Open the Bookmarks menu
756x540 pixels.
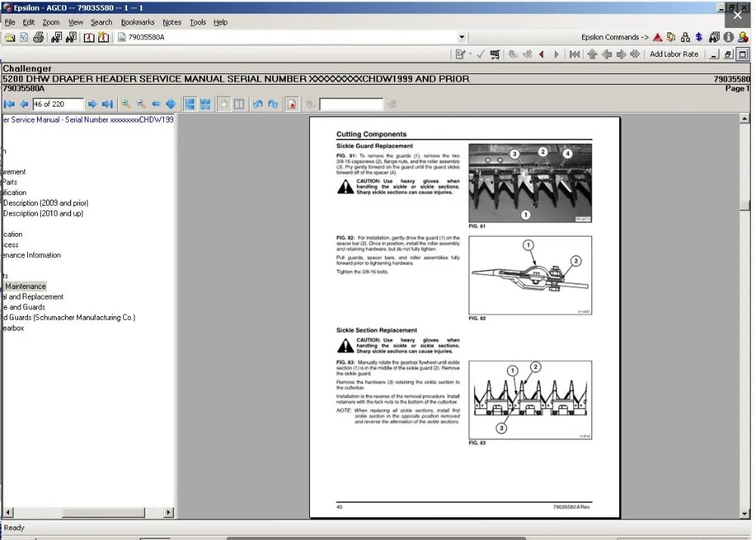pos(138,22)
